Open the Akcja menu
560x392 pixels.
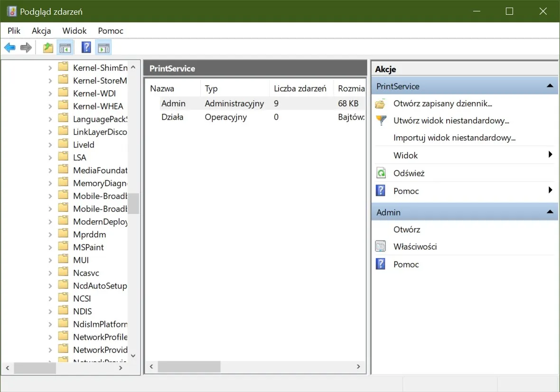click(41, 30)
